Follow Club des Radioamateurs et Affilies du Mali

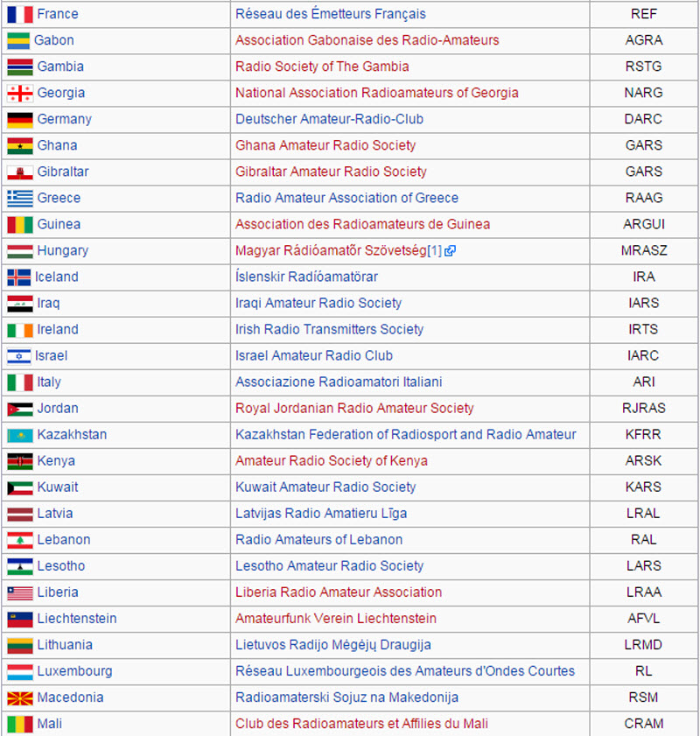(361, 724)
